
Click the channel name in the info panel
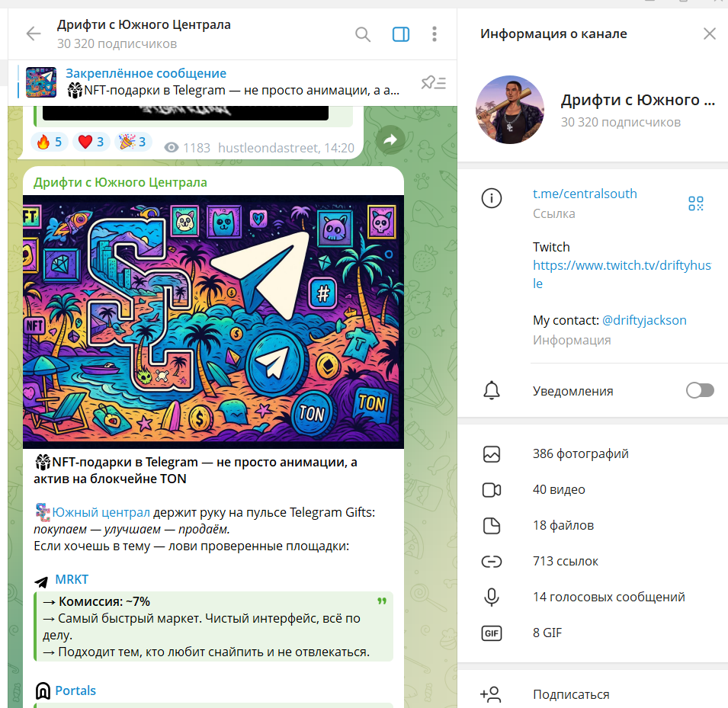point(637,100)
